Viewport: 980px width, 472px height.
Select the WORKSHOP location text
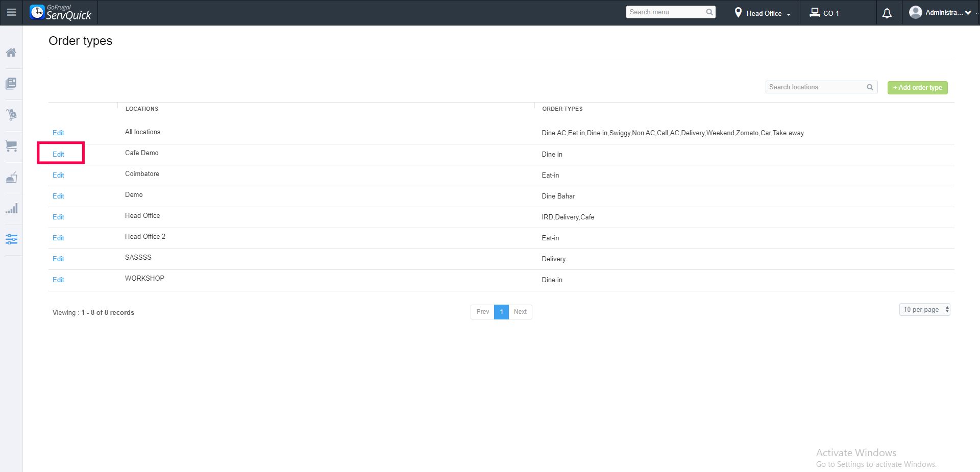pyautogui.click(x=144, y=279)
